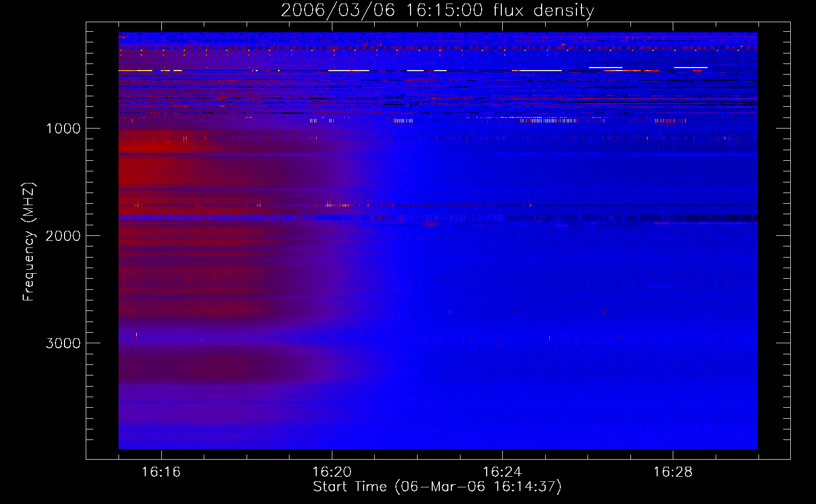Click the "Start Time (06-Mar-06 16:14:37)" axis label

(437, 487)
